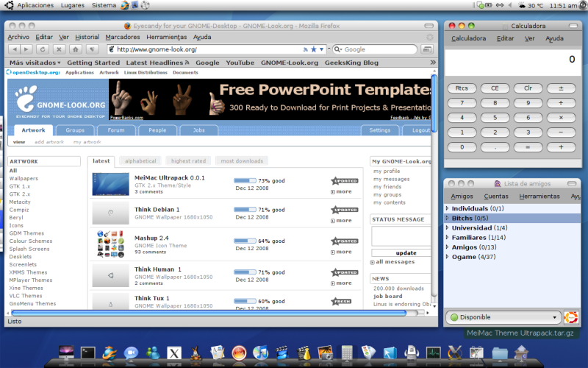This screenshot has height=368, width=588.
Task: Click the update status message button
Action: (x=401, y=252)
